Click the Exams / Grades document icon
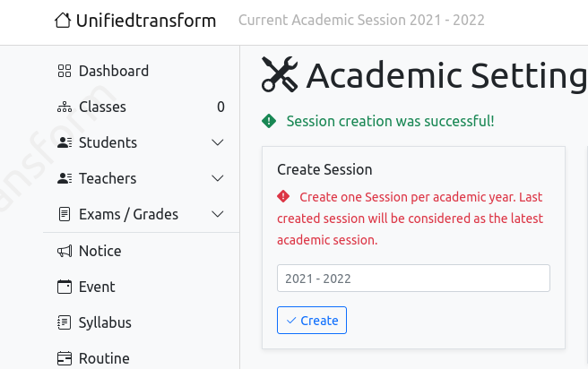 [64, 215]
